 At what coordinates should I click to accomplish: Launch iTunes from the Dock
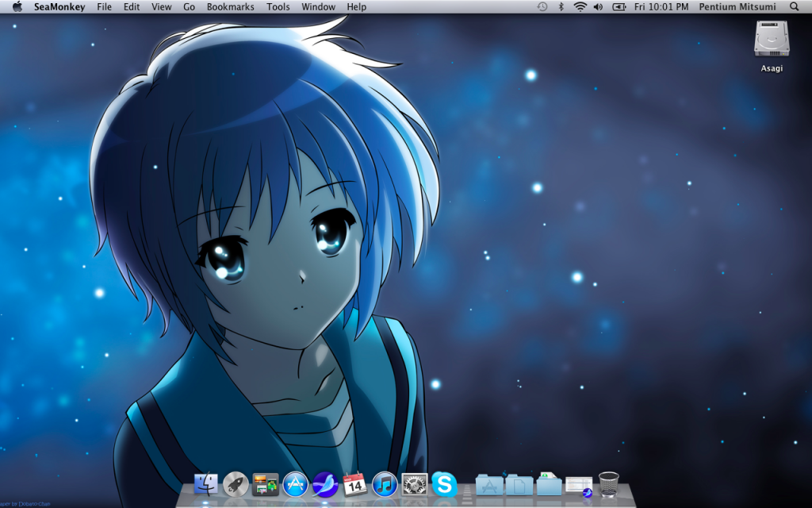[385, 485]
